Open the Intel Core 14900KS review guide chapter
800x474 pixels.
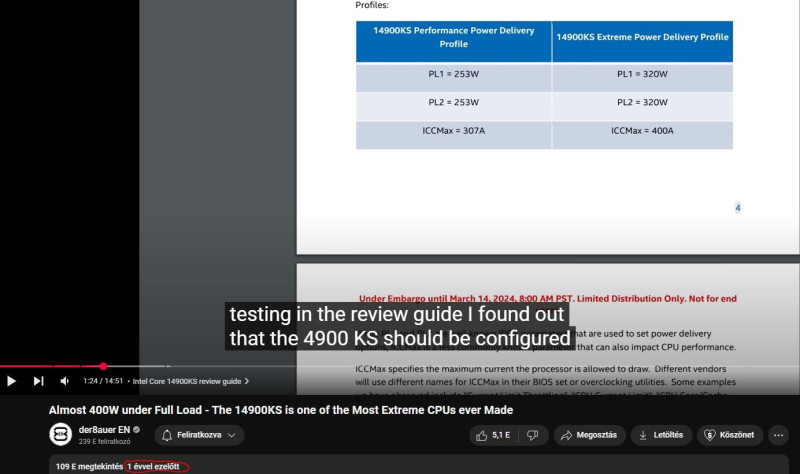[191, 381]
